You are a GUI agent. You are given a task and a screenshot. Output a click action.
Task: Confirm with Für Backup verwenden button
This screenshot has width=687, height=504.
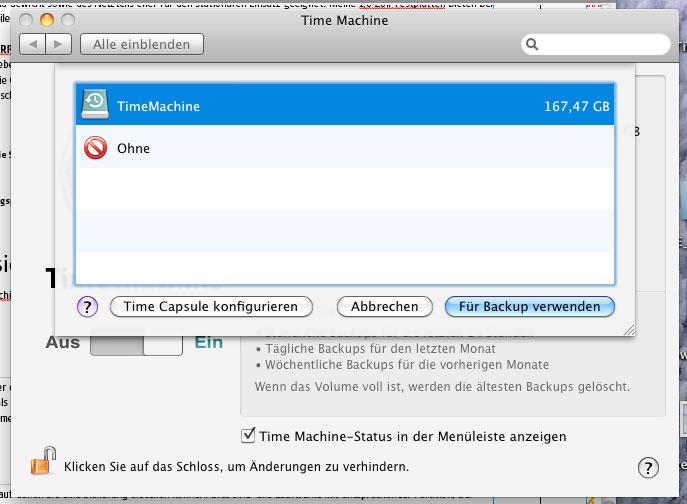pyautogui.click(x=530, y=306)
